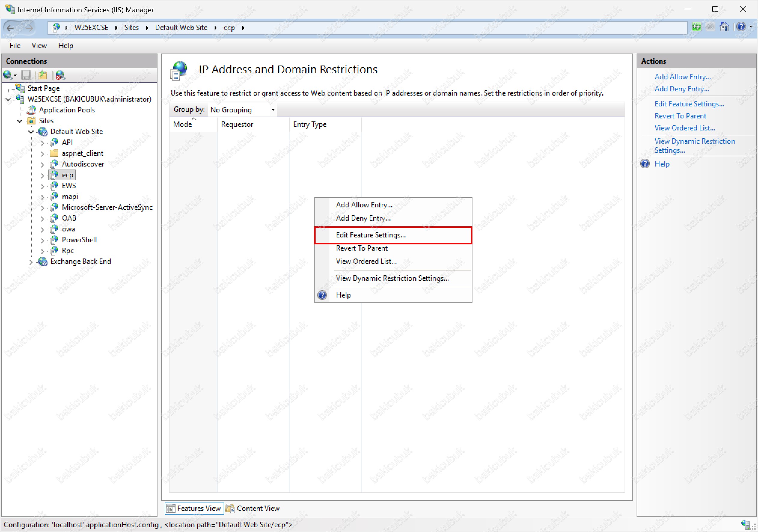Click View Ordered List link in Actions

pyautogui.click(x=685, y=128)
